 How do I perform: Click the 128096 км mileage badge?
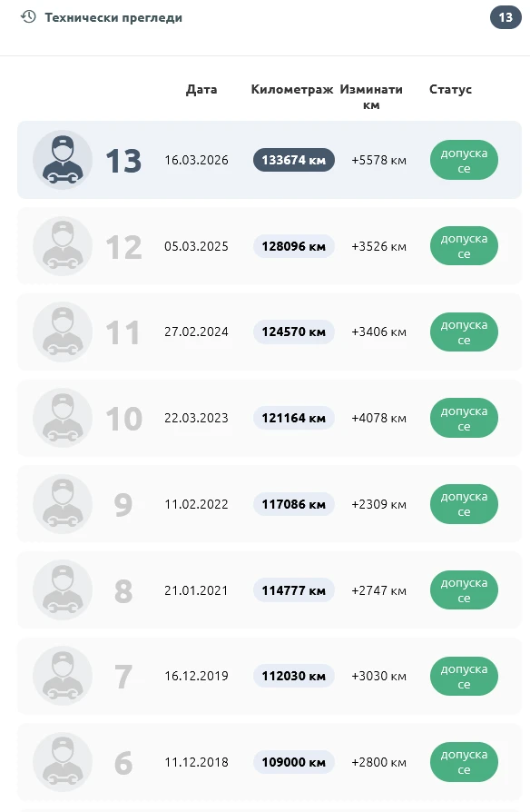point(293,246)
